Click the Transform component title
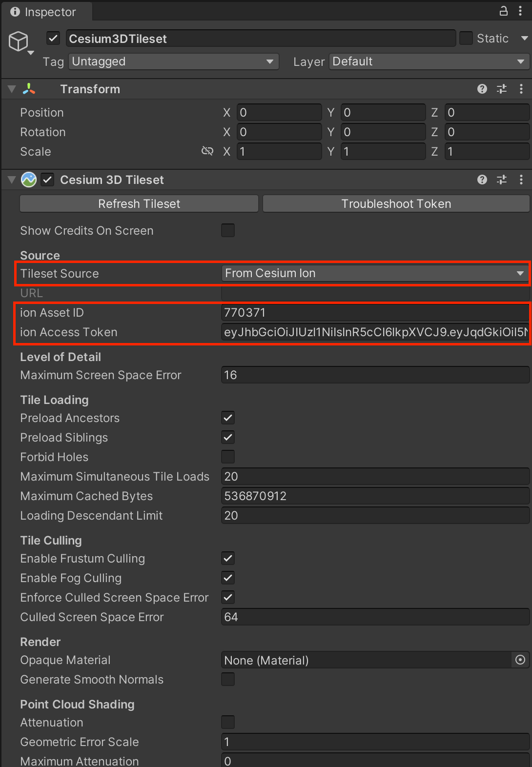Image resolution: width=532 pixels, height=767 pixels. tap(90, 89)
